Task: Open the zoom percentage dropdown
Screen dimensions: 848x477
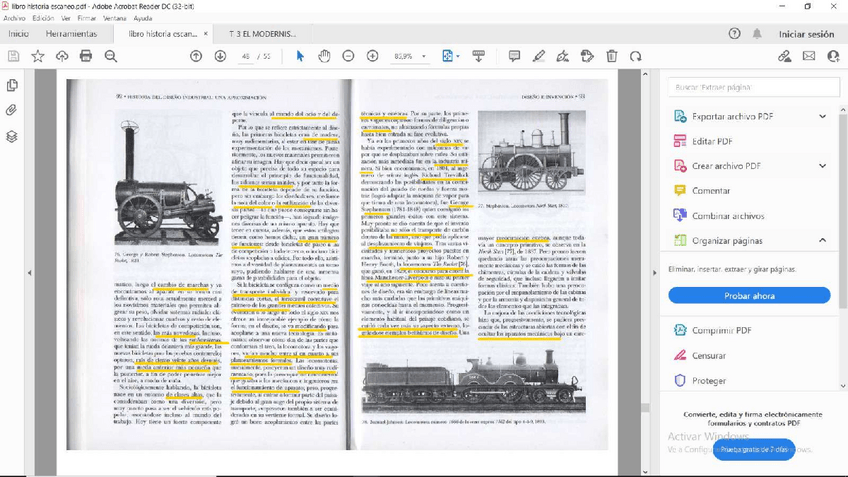Action: (423, 57)
